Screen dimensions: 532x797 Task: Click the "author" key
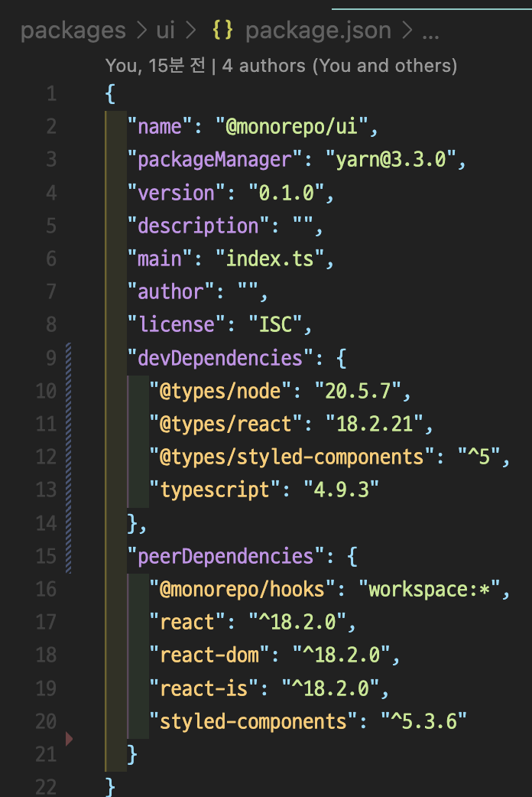pos(170,291)
